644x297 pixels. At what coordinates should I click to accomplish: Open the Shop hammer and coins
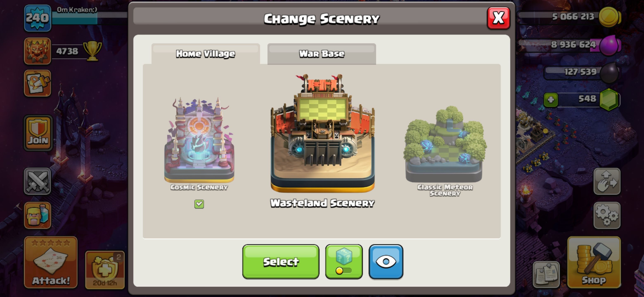point(594,262)
